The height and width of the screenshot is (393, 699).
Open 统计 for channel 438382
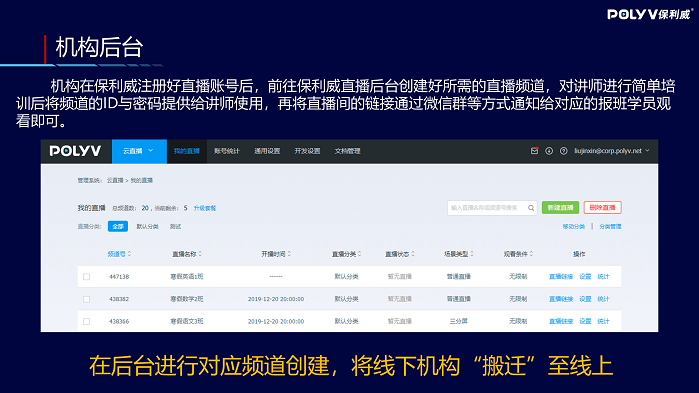coord(603,299)
